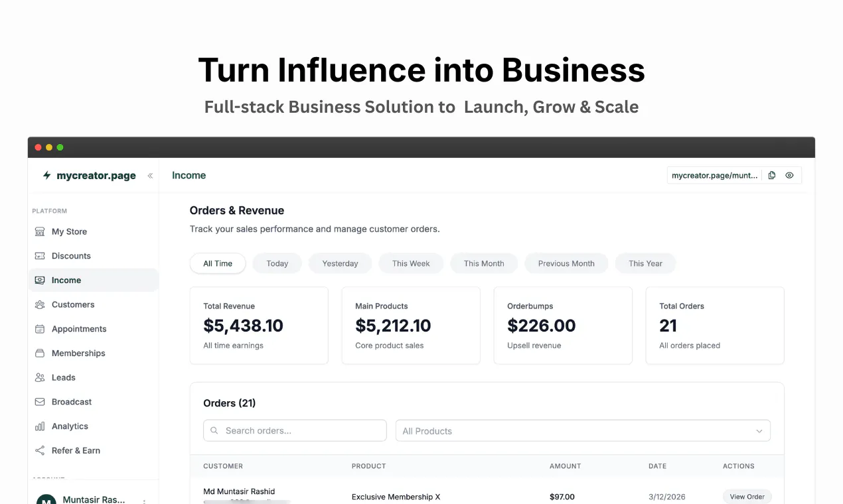Open the Refer & Earn menu item
The image size is (843, 504).
point(94,451)
